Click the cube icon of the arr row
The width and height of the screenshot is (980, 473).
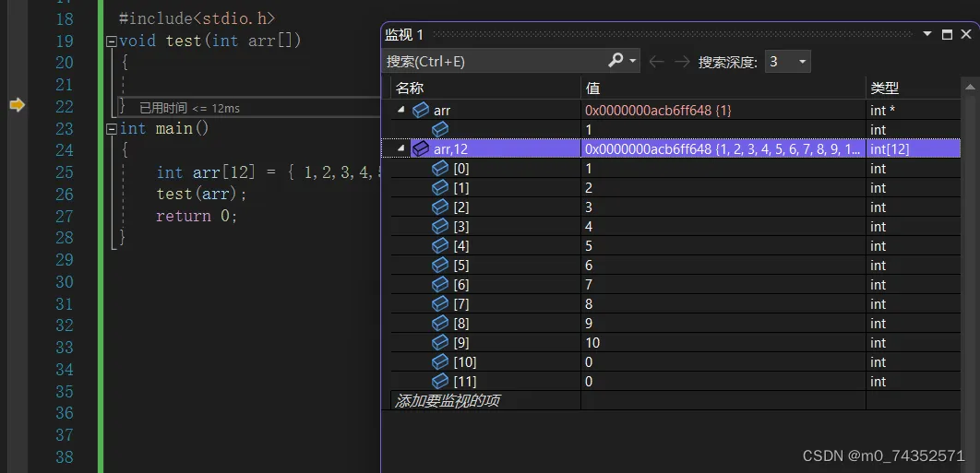421,110
